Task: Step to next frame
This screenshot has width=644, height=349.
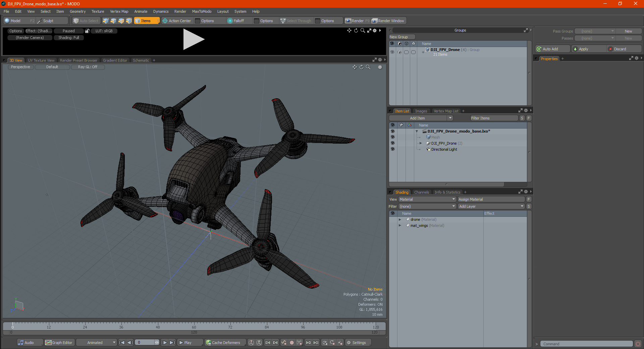Action: pyautogui.click(x=164, y=343)
